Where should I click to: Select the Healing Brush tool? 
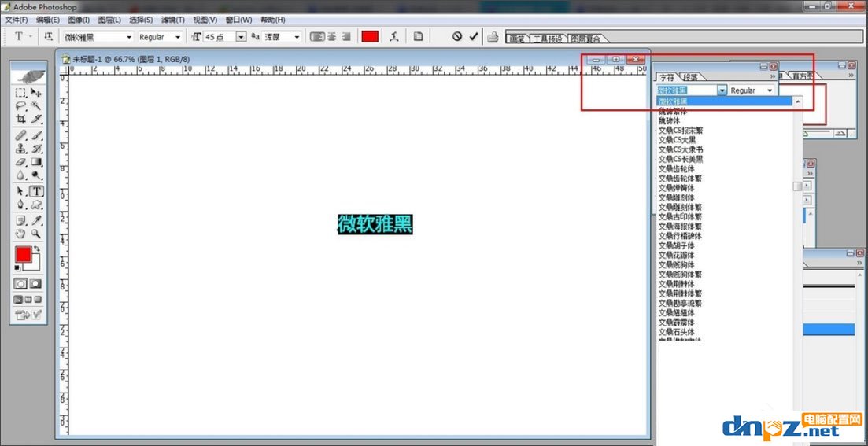coord(20,135)
